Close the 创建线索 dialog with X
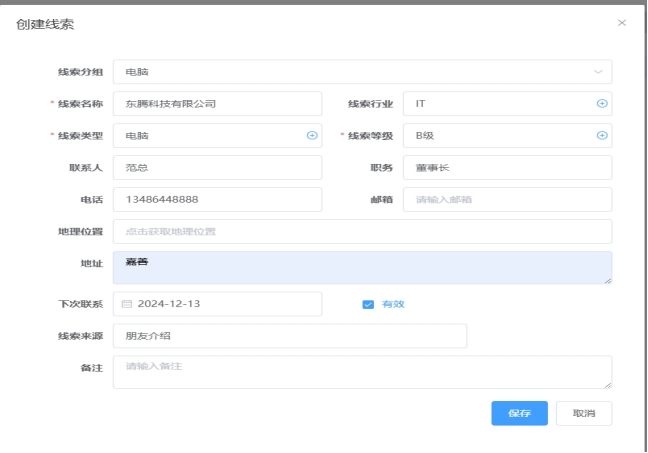This screenshot has height=453, width=648. point(622,22)
